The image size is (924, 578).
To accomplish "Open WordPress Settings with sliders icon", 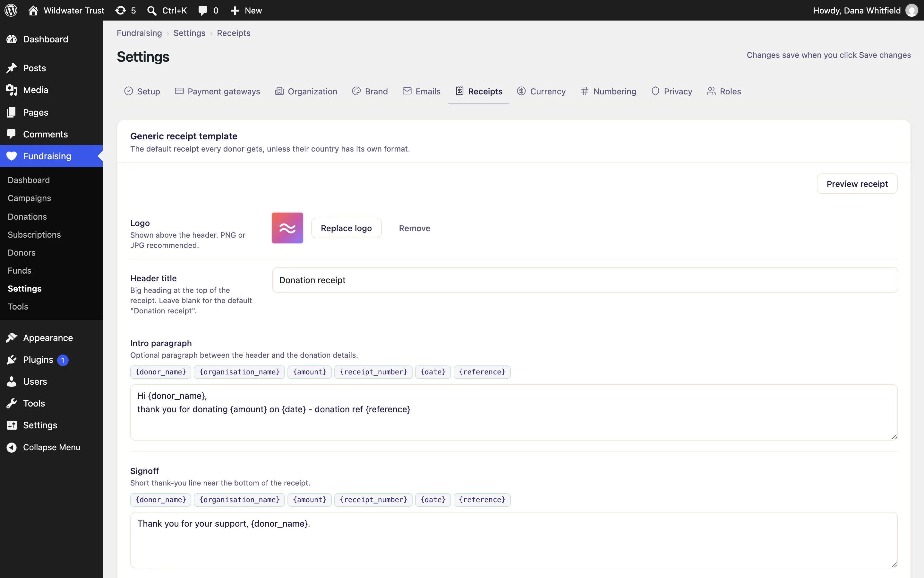I will point(51,425).
